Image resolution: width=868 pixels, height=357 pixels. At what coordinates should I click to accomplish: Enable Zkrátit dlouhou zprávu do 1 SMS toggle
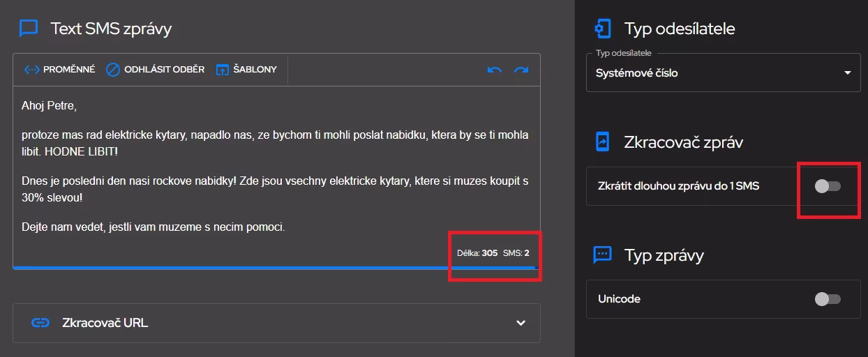[828, 186]
